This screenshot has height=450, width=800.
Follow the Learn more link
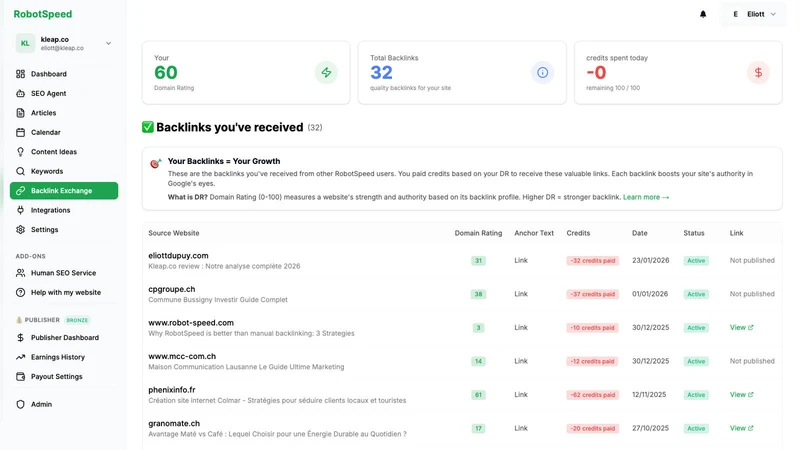645,197
